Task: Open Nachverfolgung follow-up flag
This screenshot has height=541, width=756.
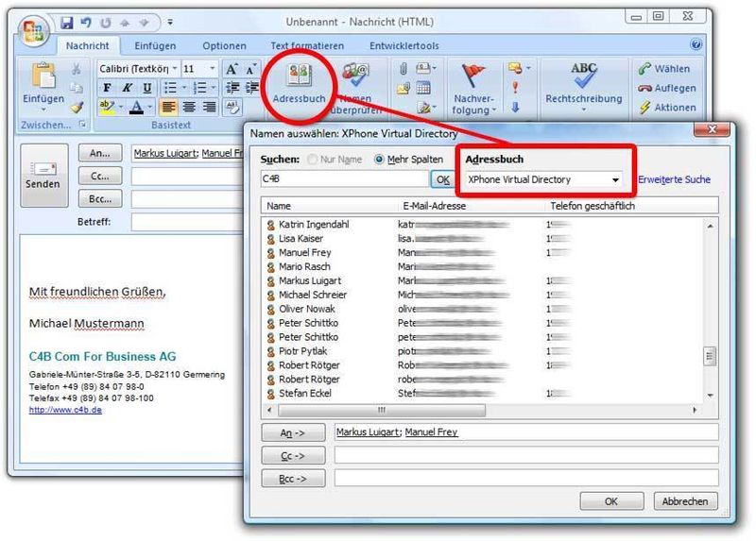Action: tap(473, 89)
